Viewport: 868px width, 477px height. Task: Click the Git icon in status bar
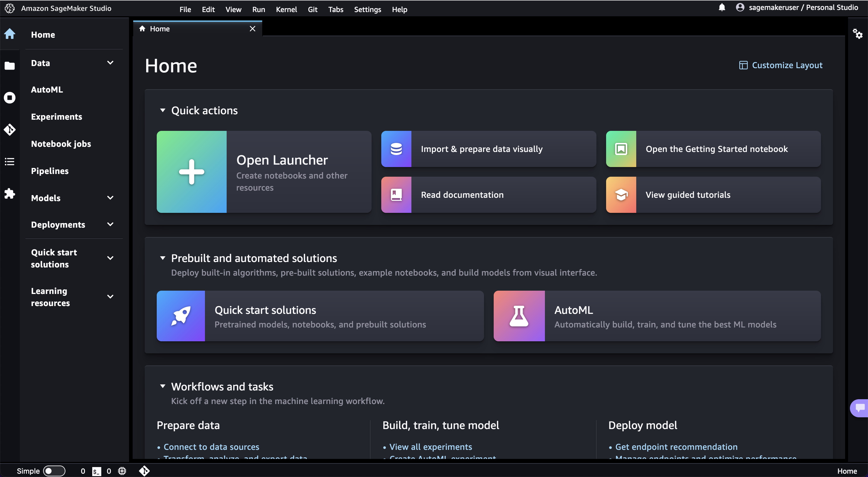144,471
